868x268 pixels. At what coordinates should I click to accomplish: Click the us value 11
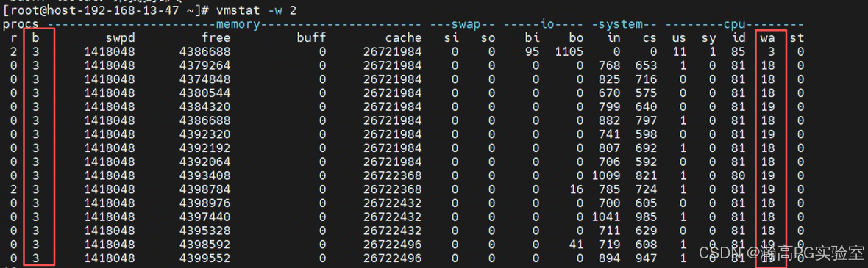(679, 52)
